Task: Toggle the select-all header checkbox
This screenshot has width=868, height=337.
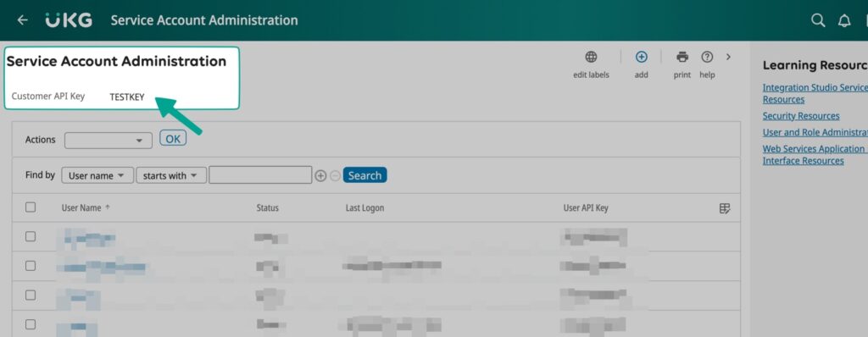Action: pos(31,207)
